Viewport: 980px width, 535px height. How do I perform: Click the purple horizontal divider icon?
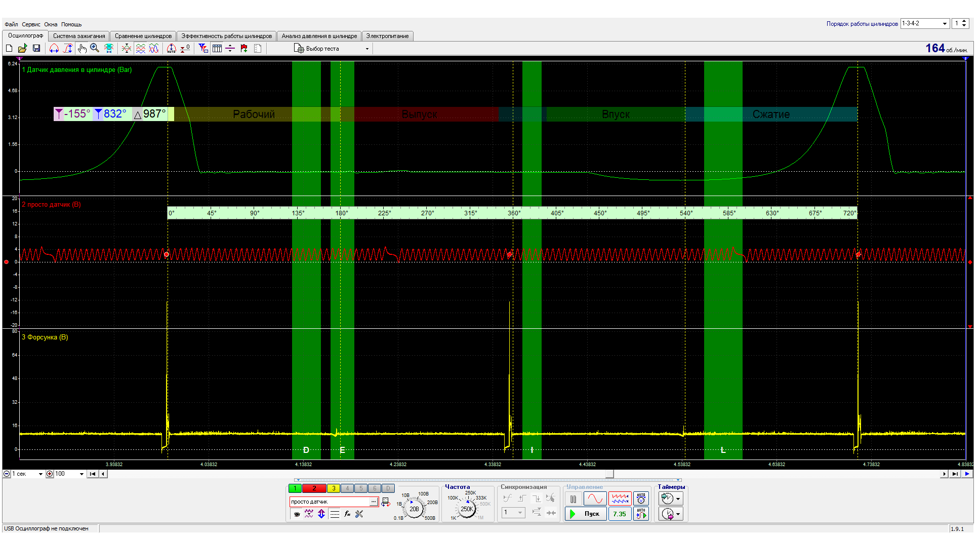[230, 48]
